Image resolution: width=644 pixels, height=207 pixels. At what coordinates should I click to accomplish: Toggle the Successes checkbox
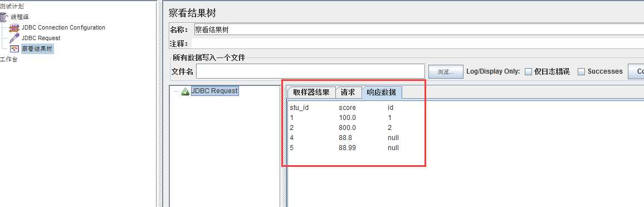[x=581, y=71]
